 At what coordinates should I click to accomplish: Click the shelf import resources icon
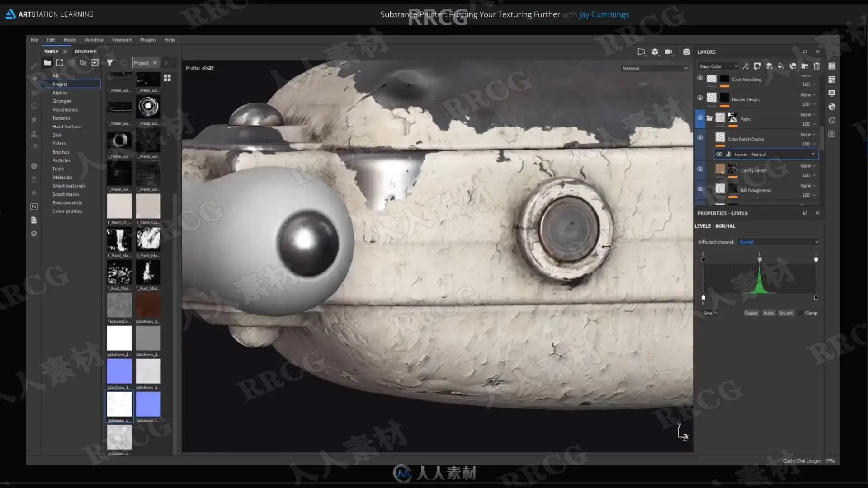coord(94,63)
